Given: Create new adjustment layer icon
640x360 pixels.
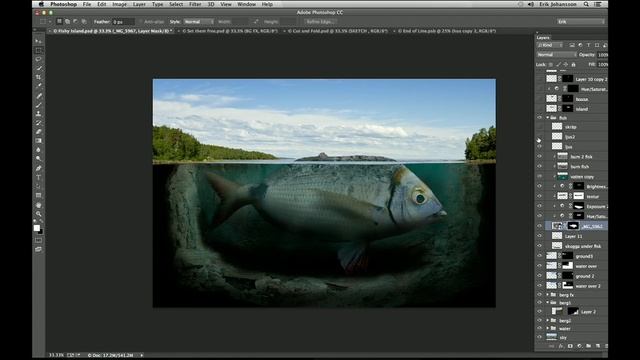Looking at the screenshot, I should (x=580, y=346).
